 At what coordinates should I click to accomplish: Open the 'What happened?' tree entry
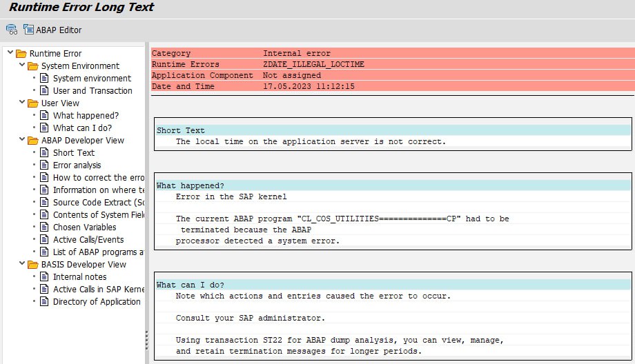click(86, 115)
